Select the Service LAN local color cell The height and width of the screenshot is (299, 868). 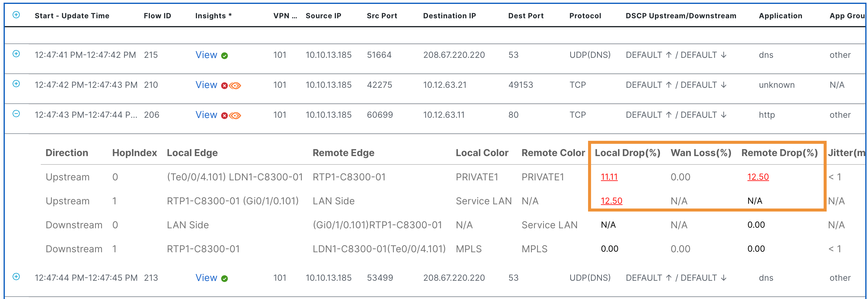coord(483,201)
